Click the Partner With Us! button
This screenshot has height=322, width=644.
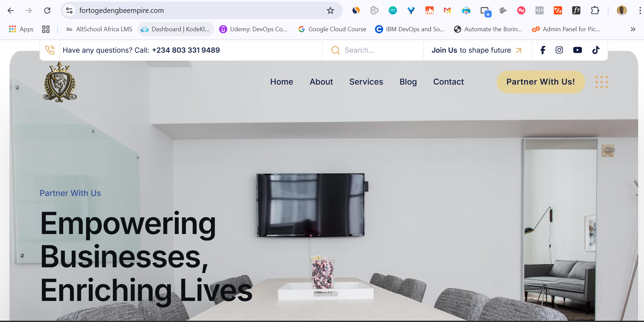(541, 82)
